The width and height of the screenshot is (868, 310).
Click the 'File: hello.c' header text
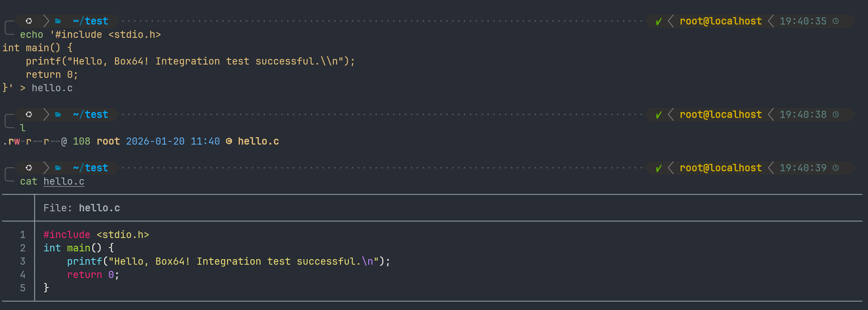click(82, 208)
